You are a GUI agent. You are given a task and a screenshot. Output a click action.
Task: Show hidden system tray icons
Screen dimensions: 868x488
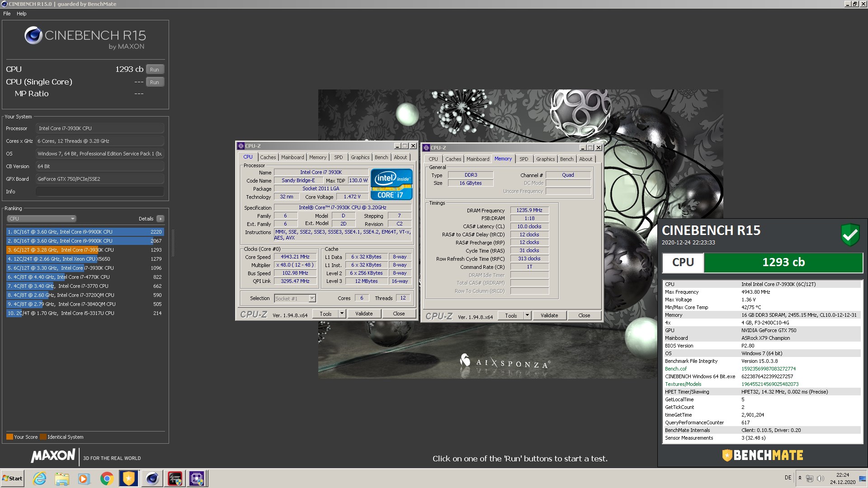pos(800,478)
